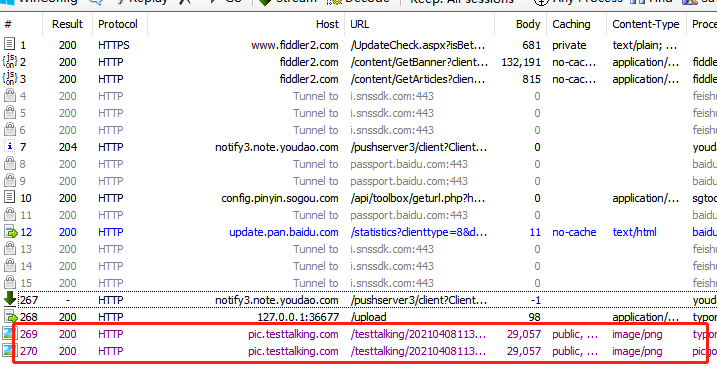Click the /api/toolbox/geturl.php?h… URL
The height and width of the screenshot is (372, 717).
coord(417,198)
